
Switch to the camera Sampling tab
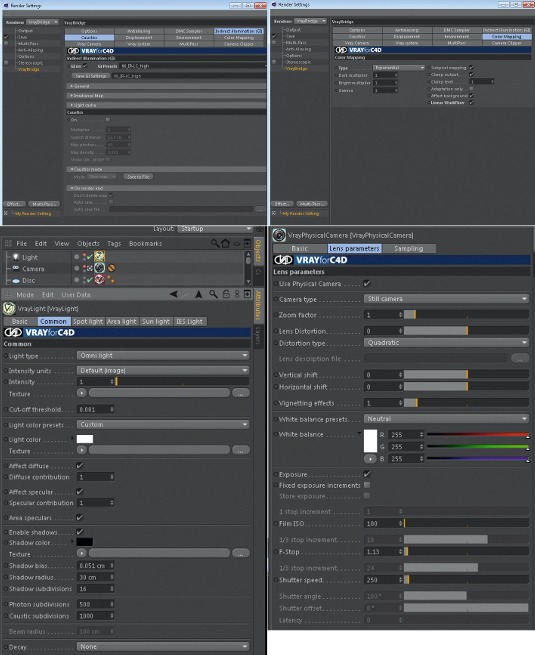408,248
